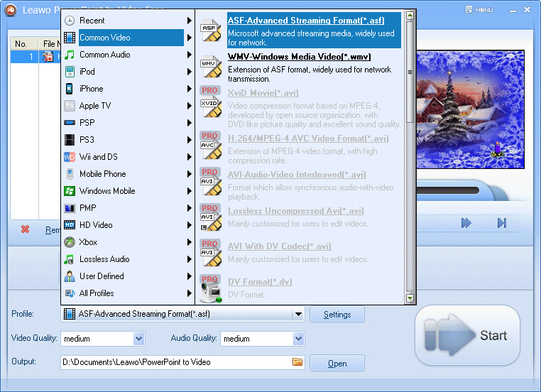The image size is (541, 392).
Task: Browse output folder with folder icon
Action: point(297,361)
